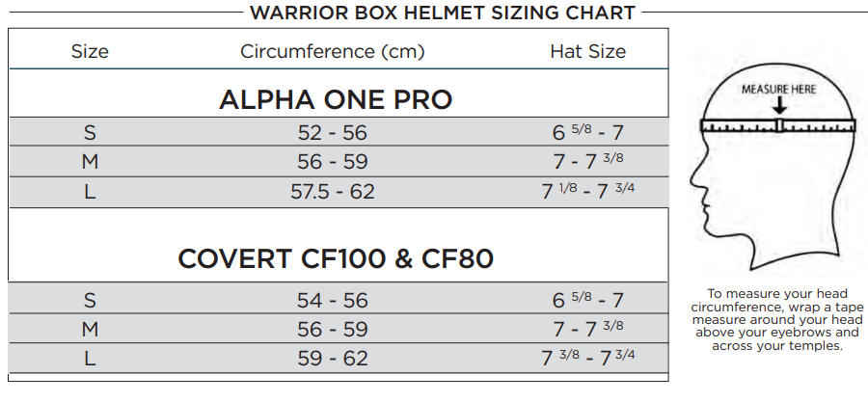Viewport: 868px width, 402px height.
Task: Click Covert size M label
Action: tap(90, 330)
